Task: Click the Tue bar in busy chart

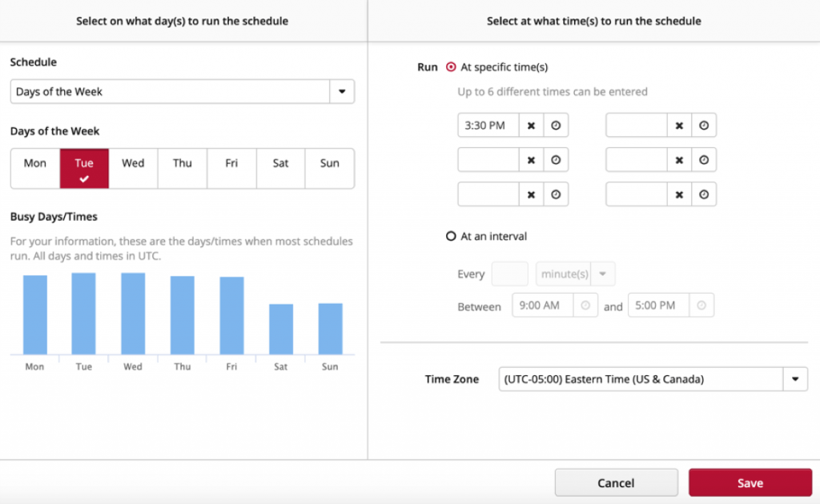Action: pos(83,314)
